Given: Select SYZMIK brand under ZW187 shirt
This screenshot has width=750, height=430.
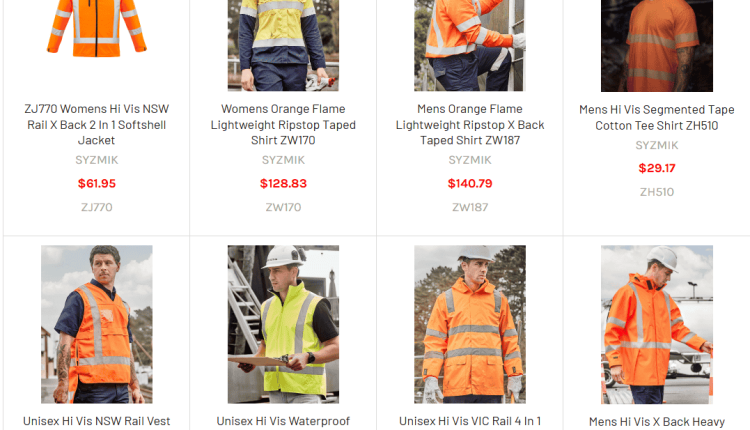Looking at the screenshot, I should click(x=470, y=160).
